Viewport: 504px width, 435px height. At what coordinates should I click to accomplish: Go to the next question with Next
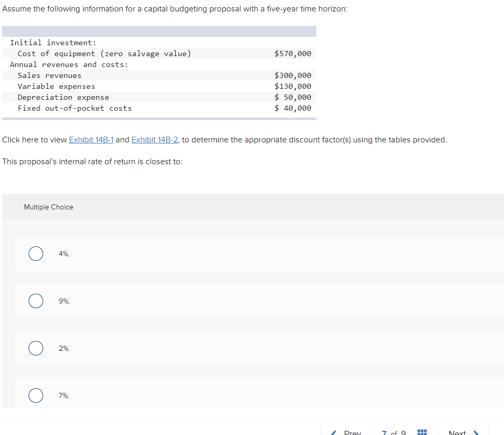(457, 432)
